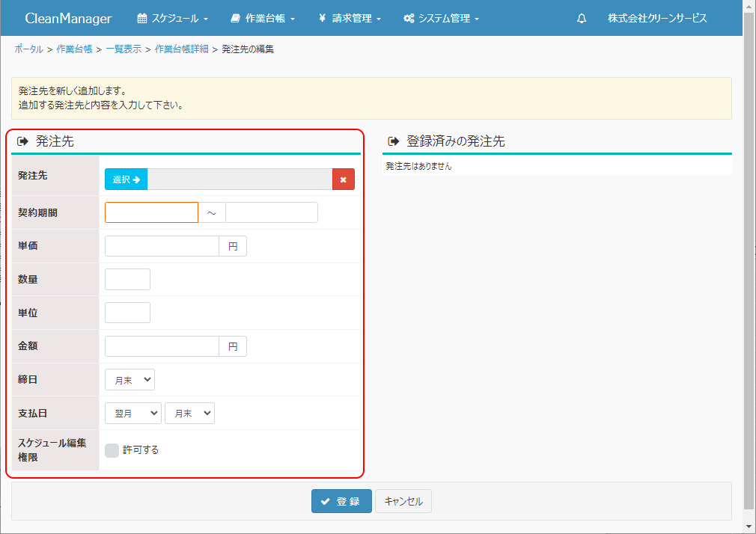Focus the 契約期間 start date field

pos(151,213)
